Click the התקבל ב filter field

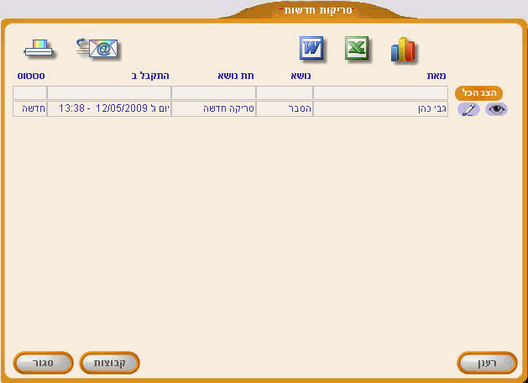tap(109, 93)
